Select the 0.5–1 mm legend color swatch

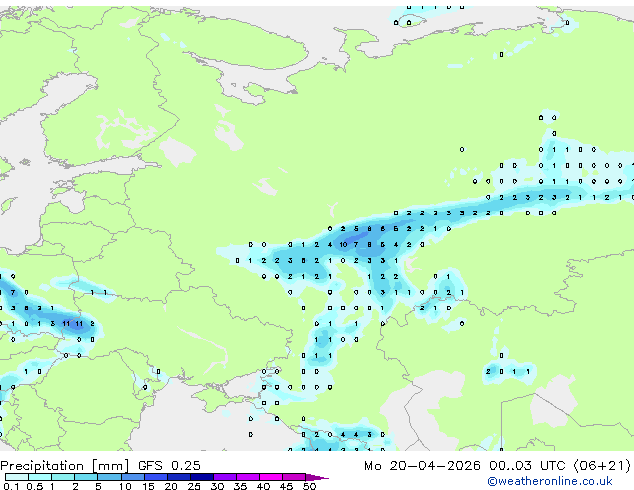40,477
